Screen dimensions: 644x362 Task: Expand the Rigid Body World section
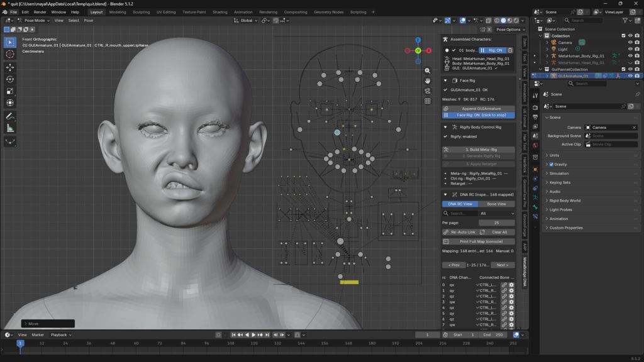[565, 200]
